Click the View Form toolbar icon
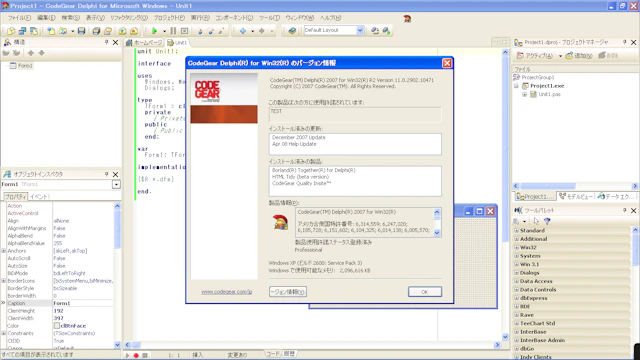 22,31
